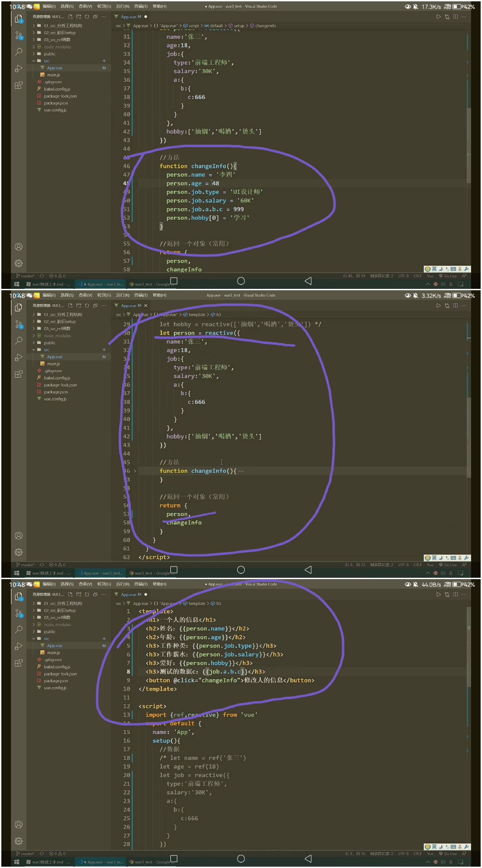Click Refresh Explorer icon in topmost explorer header

[87, 17]
